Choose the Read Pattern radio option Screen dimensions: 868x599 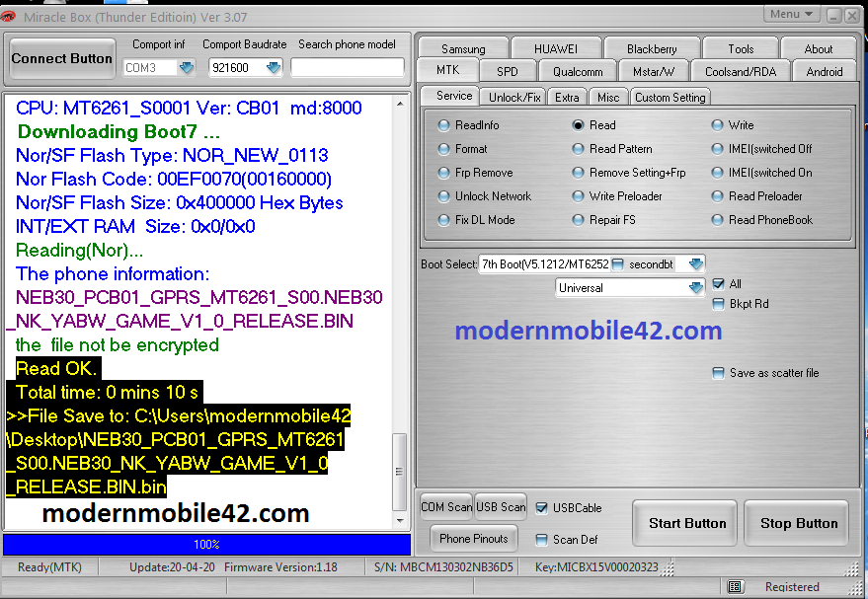578,149
